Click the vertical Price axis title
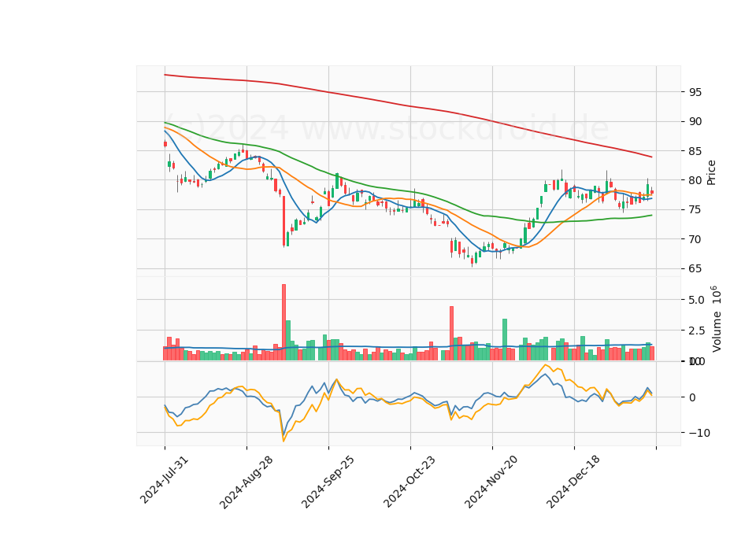Screen dimensions: 756x543 coord(711,172)
